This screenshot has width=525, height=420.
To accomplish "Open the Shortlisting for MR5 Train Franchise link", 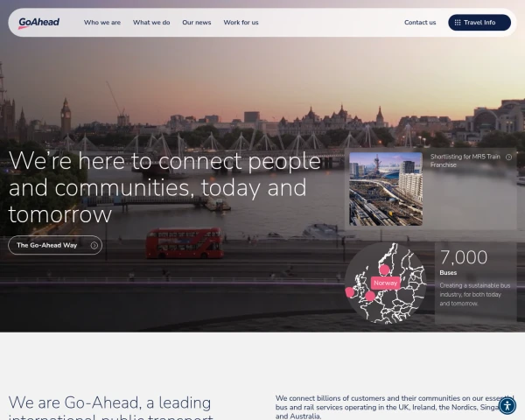I will (465, 161).
